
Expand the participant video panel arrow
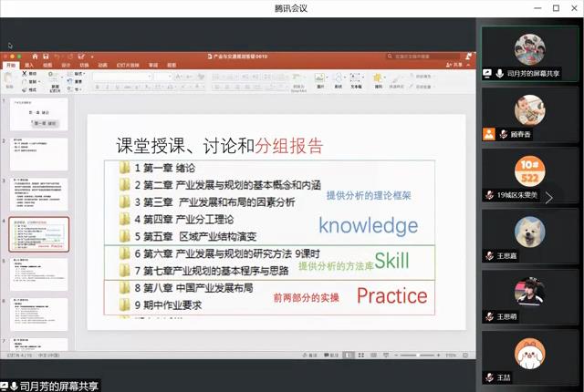click(548, 198)
